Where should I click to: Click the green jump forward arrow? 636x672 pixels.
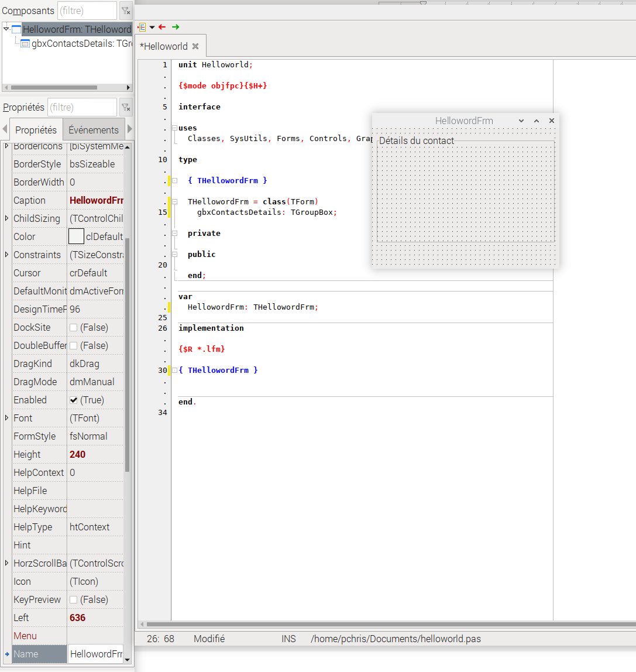tap(176, 27)
